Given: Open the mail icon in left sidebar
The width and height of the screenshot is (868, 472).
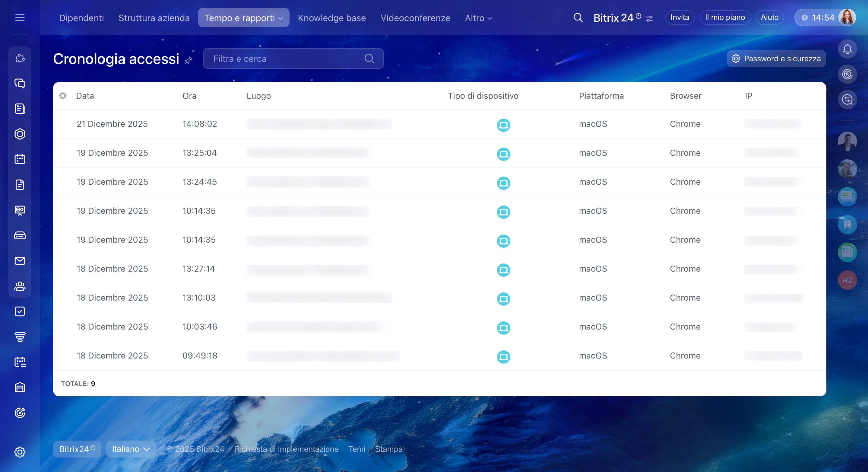Looking at the screenshot, I should (20, 261).
